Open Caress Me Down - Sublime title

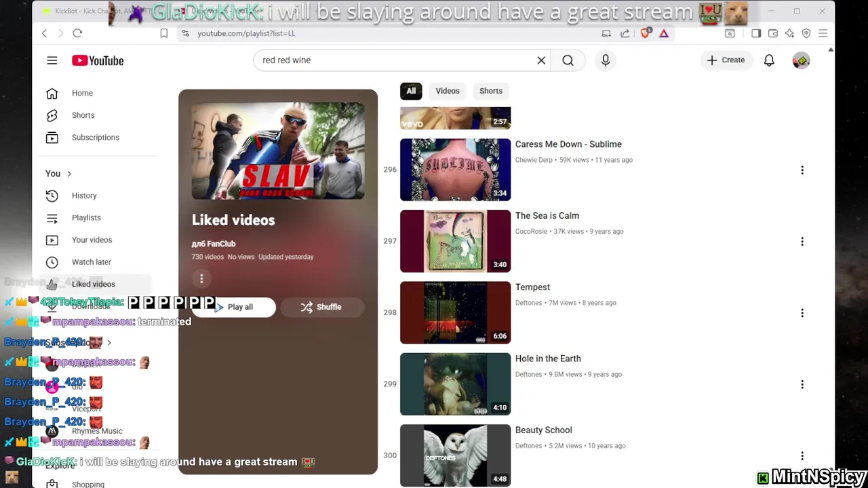[x=568, y=144]
